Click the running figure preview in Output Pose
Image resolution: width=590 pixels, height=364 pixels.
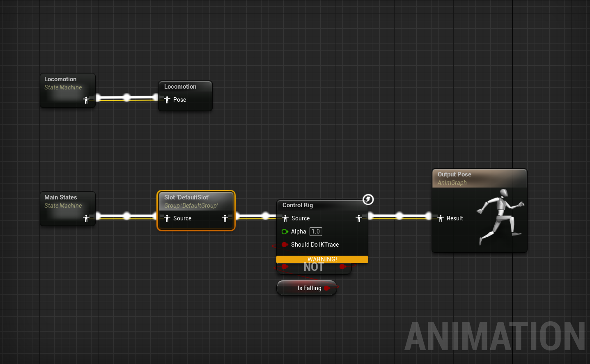tap(500, 217)
